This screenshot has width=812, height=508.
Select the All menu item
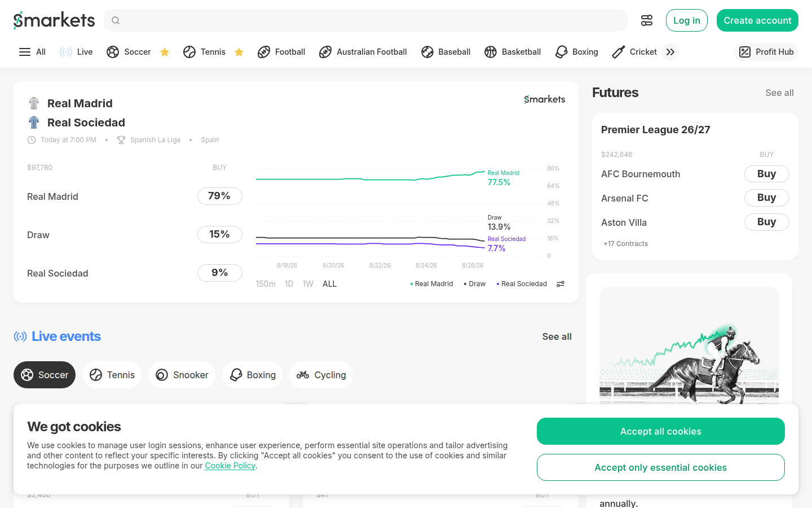41,52
